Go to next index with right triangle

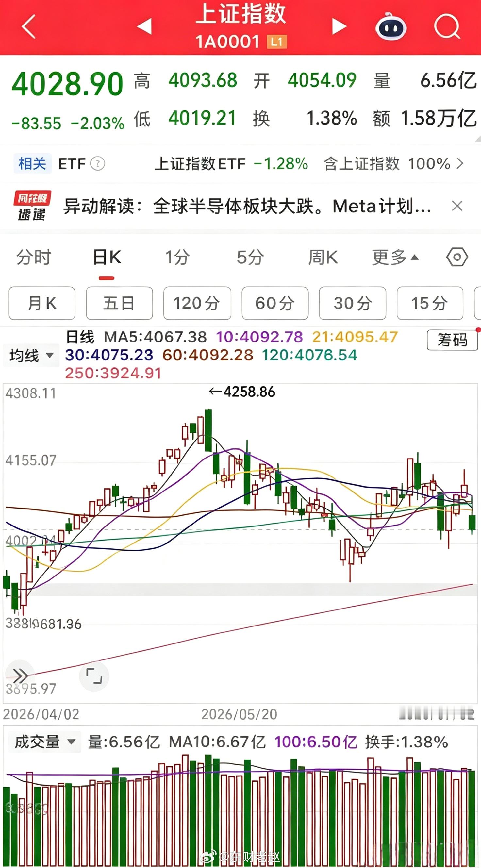click(x=340, y=26)
